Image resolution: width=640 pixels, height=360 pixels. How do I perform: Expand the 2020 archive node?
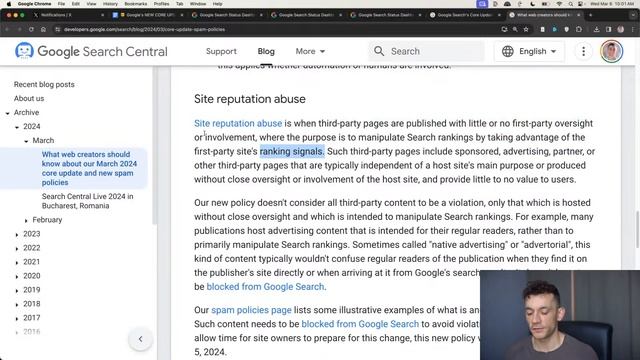pos(17,276)
